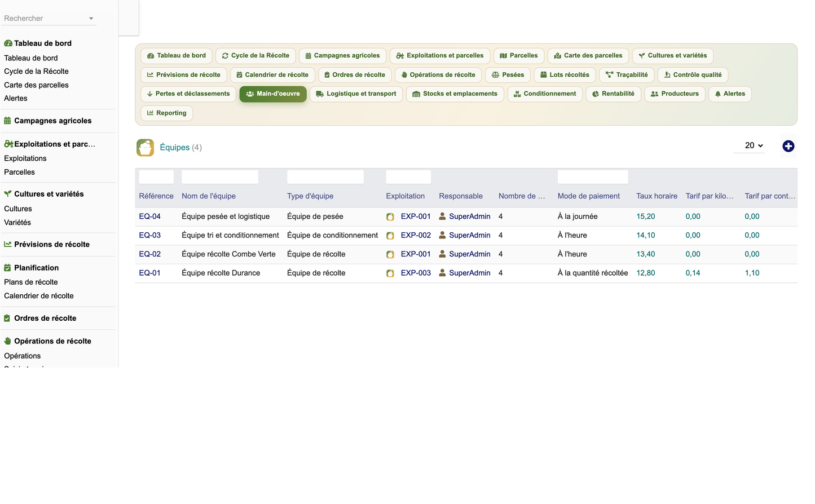Open the Pesées tab
815x504 pixels.
[508, 75]
